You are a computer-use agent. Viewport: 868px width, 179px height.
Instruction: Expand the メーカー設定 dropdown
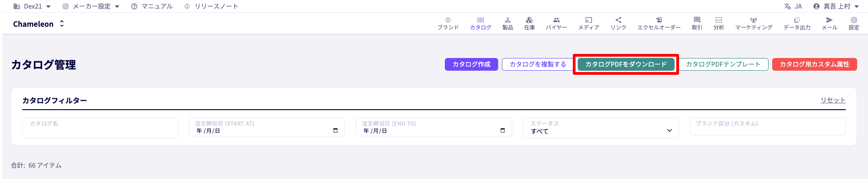(x=91, y=6)
